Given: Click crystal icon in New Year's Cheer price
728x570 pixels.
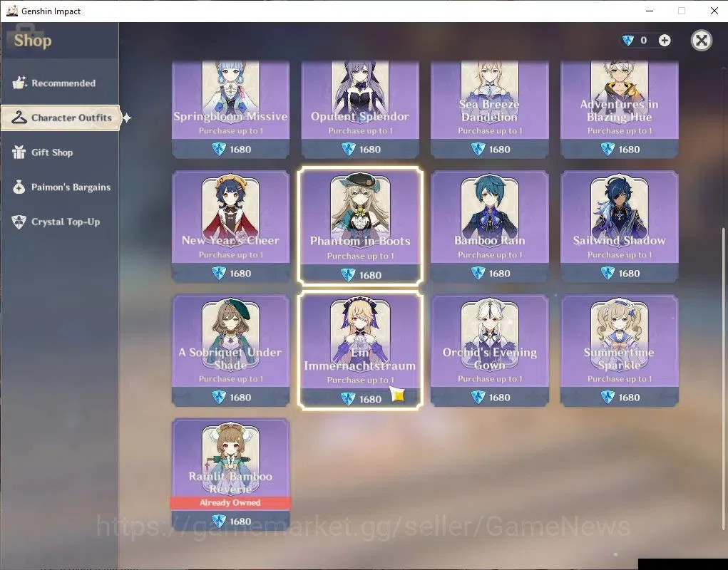Looking at the screenshot, I should click(219, 273).
